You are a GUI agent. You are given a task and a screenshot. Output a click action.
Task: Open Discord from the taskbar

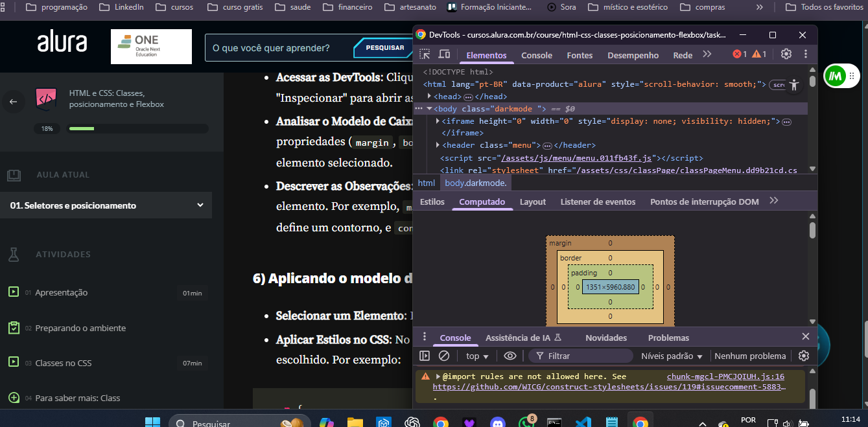(497, 424)
